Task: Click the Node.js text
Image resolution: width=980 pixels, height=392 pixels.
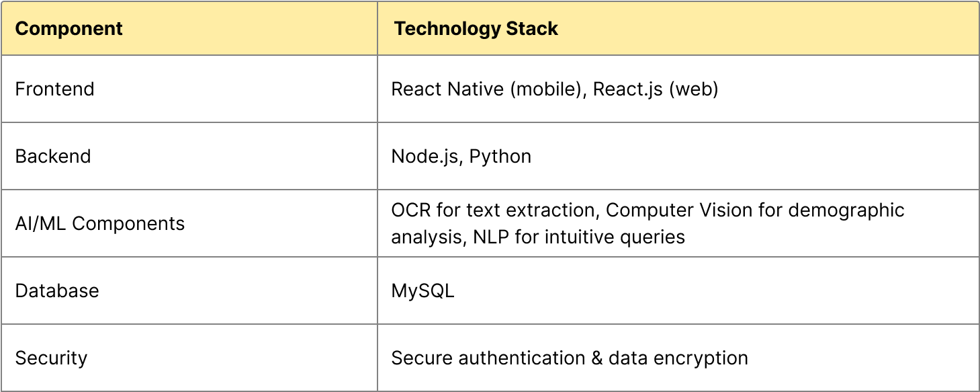Action: pos(425,157)
